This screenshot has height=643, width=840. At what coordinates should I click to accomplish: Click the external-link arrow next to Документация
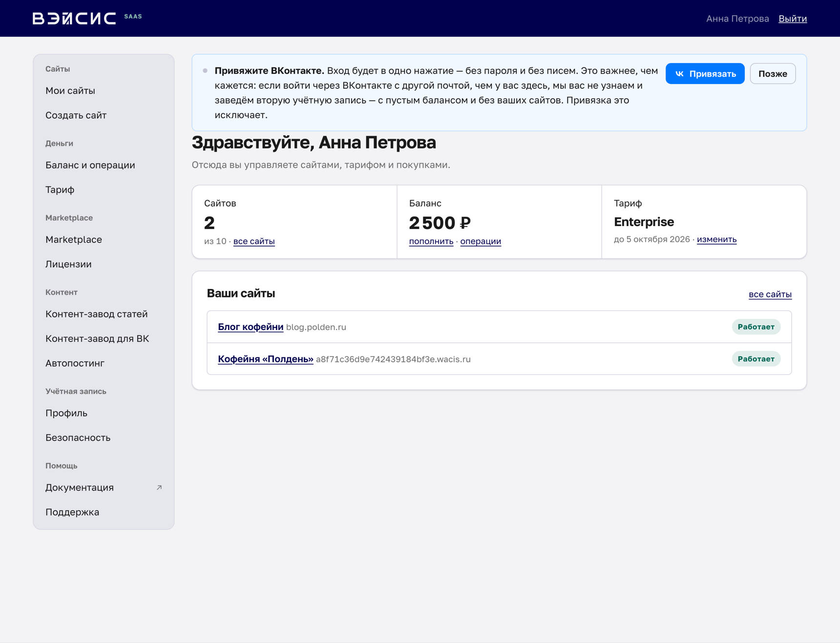pos(159,488)
